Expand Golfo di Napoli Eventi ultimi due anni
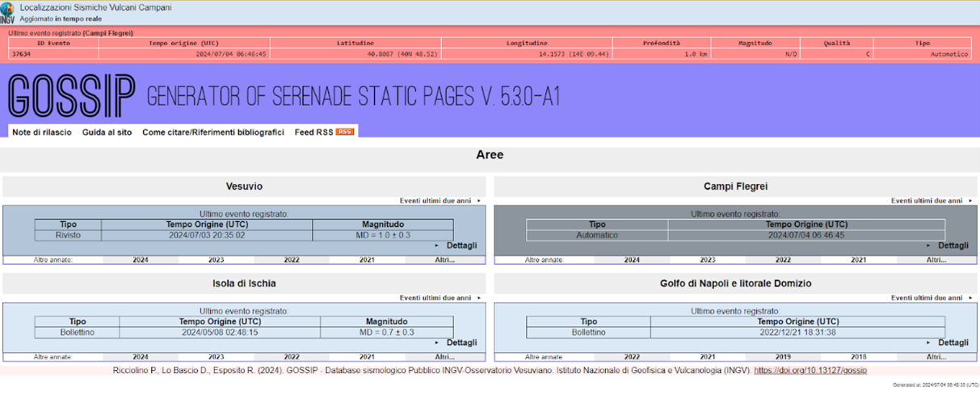This screenshot has height=403, width=980. [932, 297]
